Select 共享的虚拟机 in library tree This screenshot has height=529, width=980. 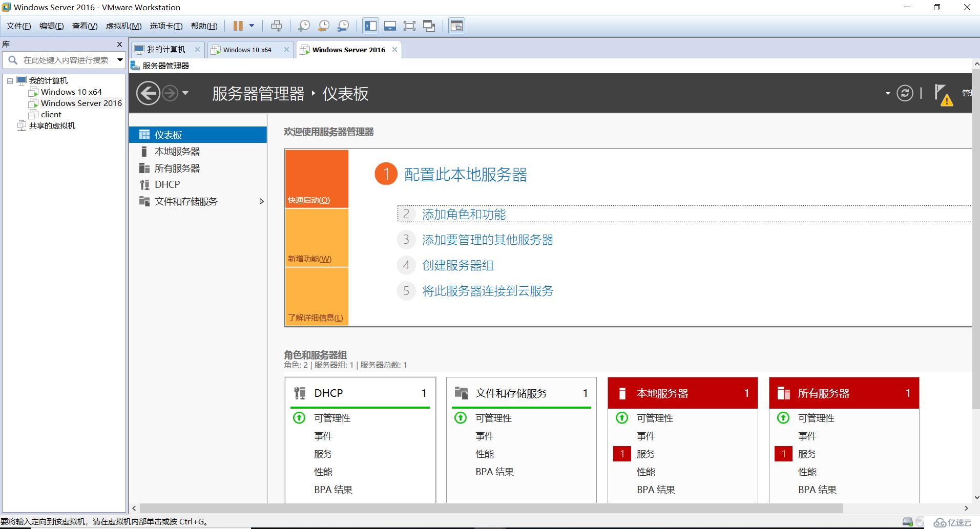[x=52, y=126]
